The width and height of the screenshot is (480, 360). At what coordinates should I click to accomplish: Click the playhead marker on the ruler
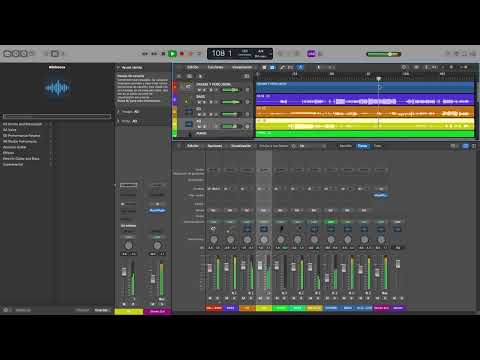click(x=379, y=79)
